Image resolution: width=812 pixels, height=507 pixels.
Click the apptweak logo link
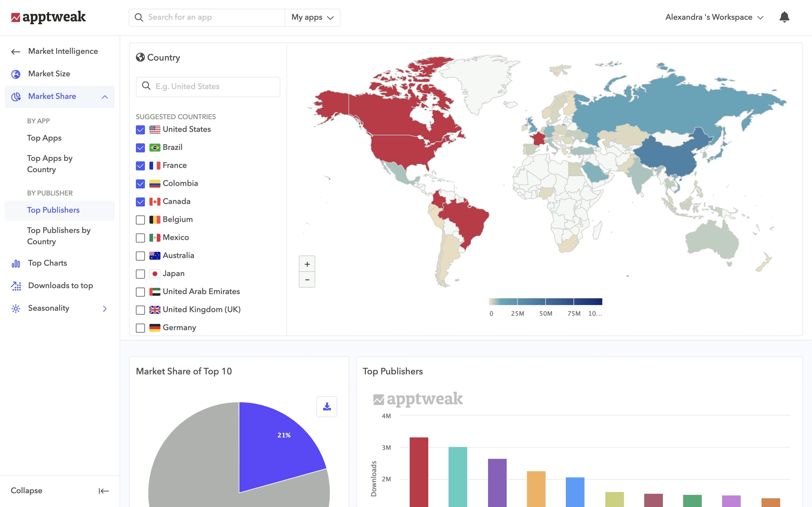click(48, 17)
